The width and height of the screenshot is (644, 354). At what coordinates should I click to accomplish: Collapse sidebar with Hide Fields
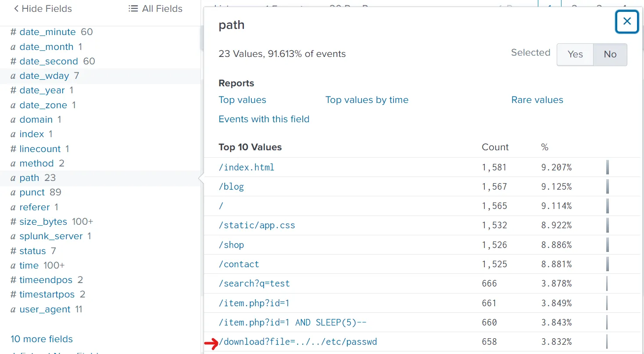pyautogui.click(x=43, y=9)
